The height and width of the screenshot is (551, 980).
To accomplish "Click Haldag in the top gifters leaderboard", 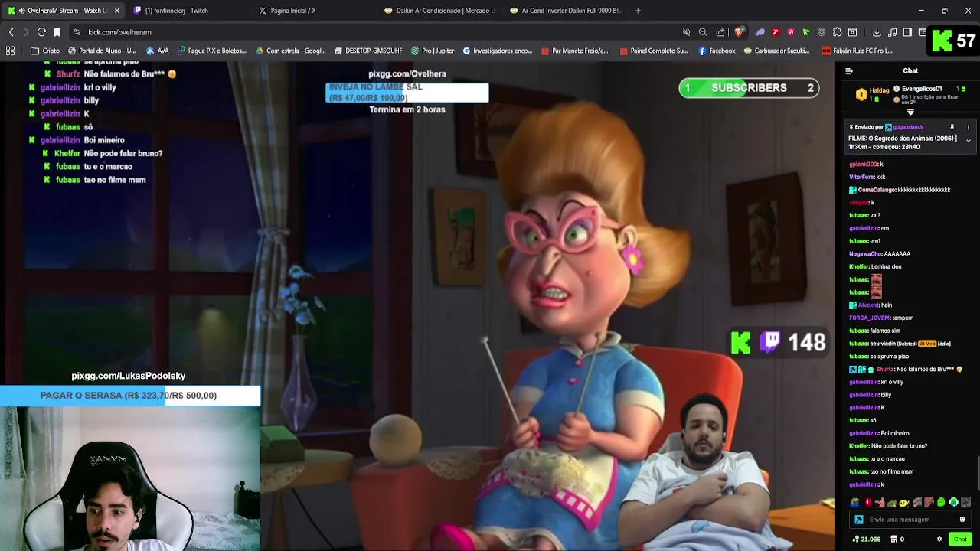I will [x=879, y=90].
